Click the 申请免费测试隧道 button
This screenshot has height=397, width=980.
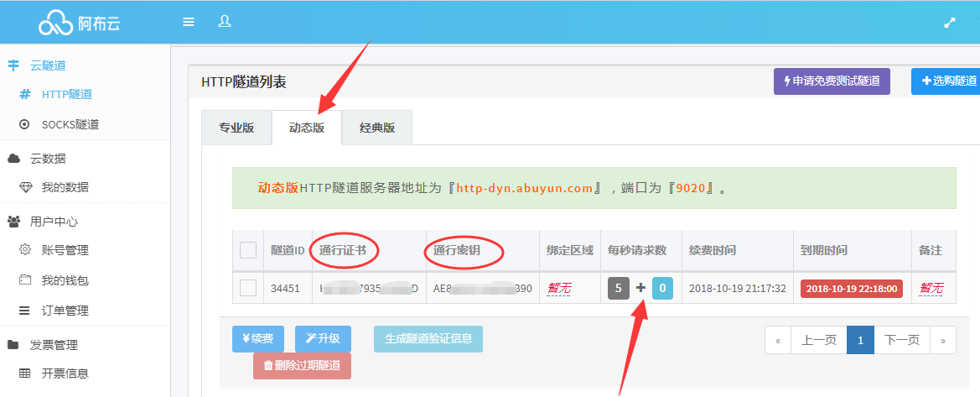(x=832, y=81)
